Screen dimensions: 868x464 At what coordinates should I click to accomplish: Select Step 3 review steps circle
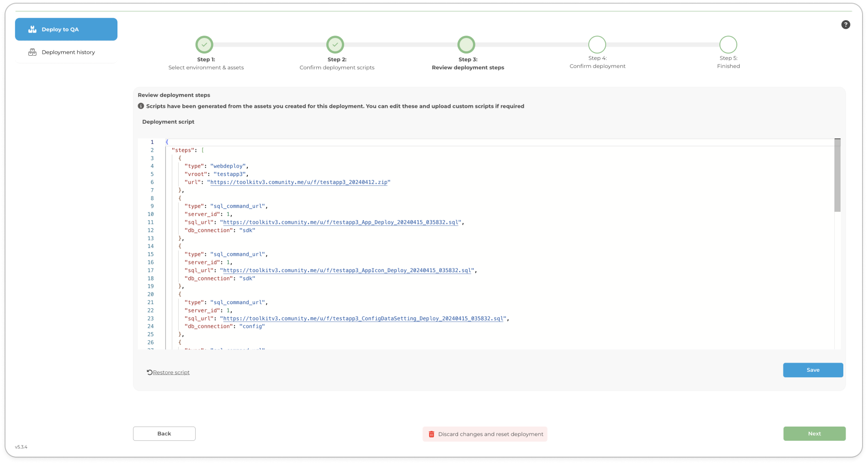pos(466,45)
